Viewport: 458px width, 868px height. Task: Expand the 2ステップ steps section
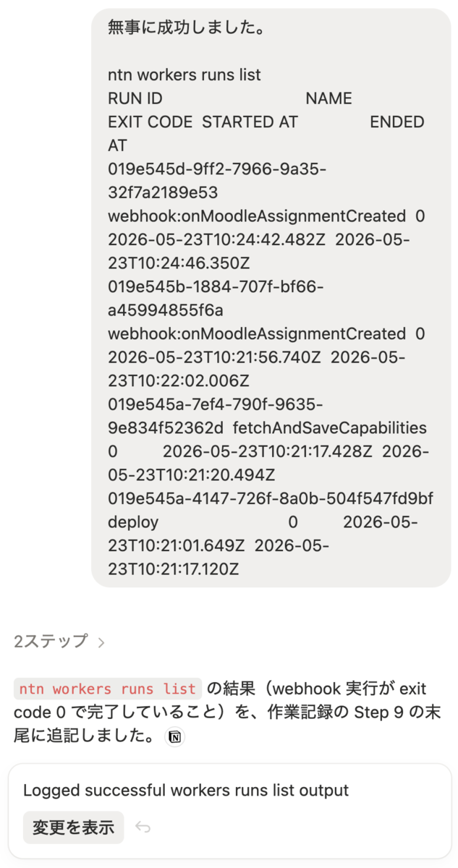pos(59,641)
